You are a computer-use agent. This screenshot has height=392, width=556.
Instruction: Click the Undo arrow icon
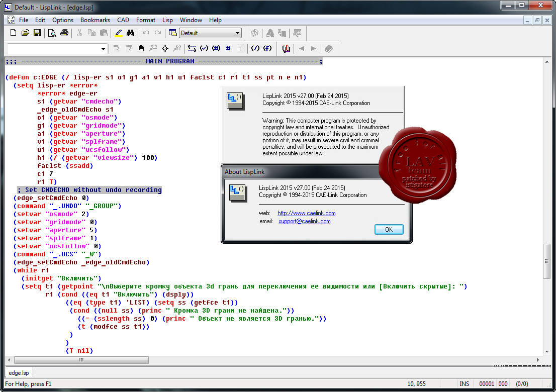point(146,33)
